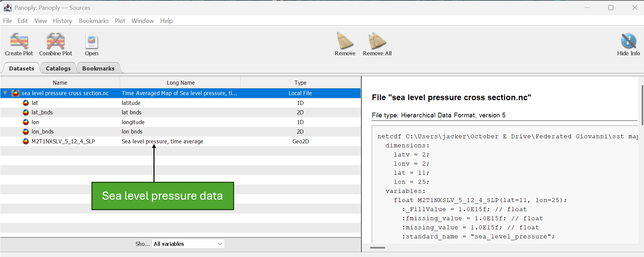
Task: Click the info panel vertical scrollbar
Action: pyautogui.click(x=642, y=105)
